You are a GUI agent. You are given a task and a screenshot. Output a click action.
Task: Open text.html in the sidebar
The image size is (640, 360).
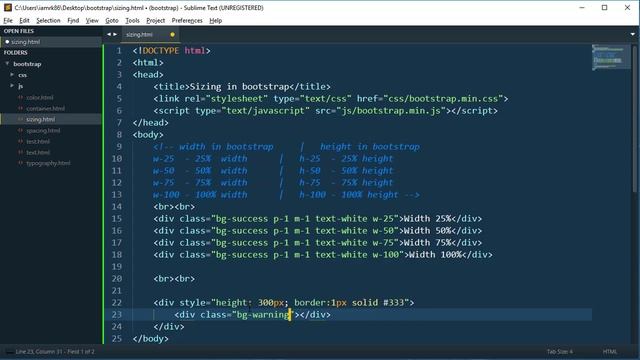pos(38,152)
